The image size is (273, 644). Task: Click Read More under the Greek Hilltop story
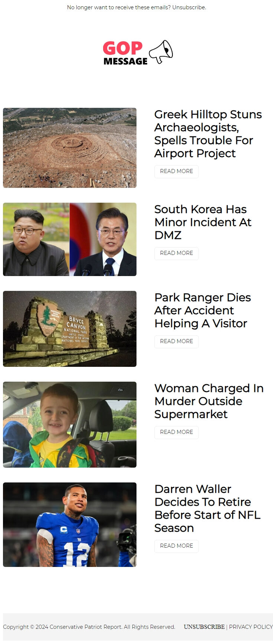click(x=177, y=172)
